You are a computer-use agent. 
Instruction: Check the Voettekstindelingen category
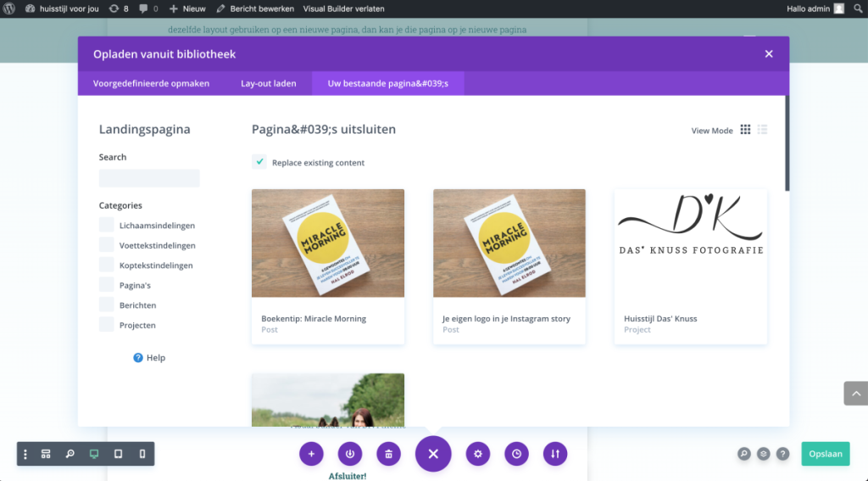106,244
